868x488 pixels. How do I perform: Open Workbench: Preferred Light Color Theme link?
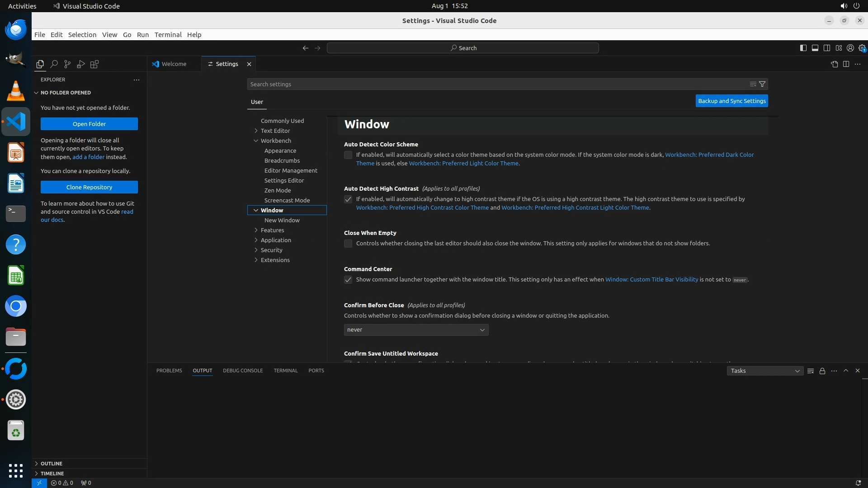[x=463, y=164]
